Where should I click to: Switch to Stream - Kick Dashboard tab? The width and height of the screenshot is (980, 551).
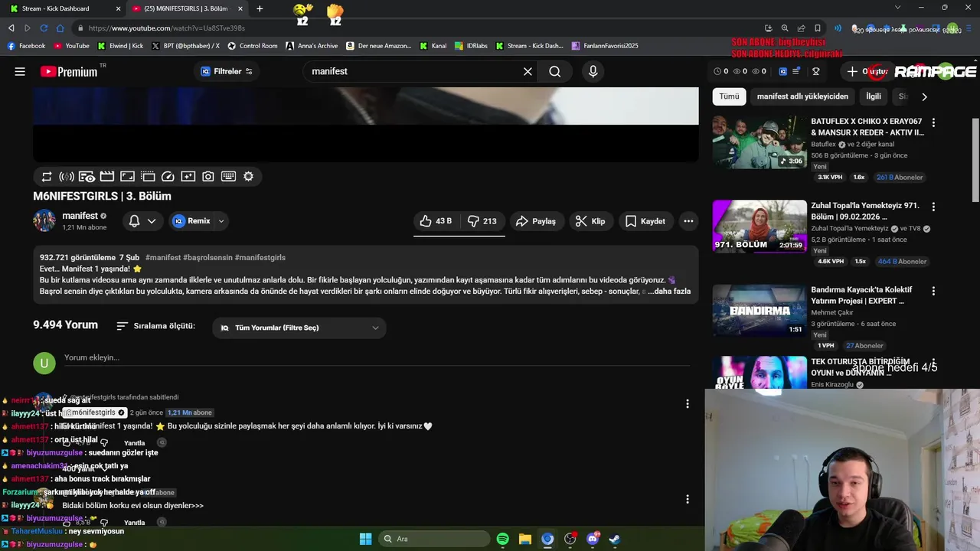coord(64,8)
